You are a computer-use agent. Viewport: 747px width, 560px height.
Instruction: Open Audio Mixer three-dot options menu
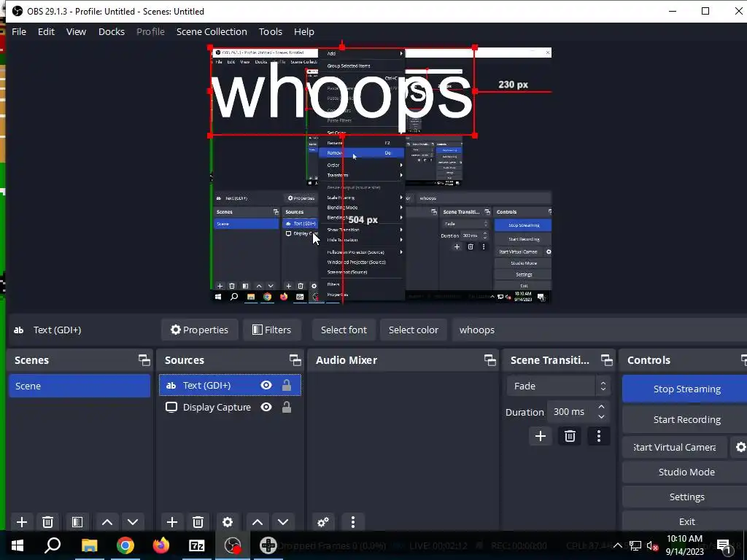pos(353,522)
